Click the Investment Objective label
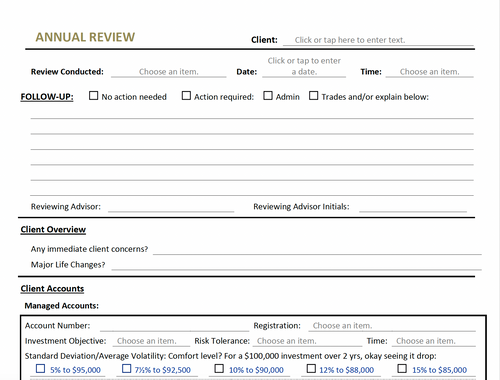Screen dimensions: 500x380 point(66,341)
